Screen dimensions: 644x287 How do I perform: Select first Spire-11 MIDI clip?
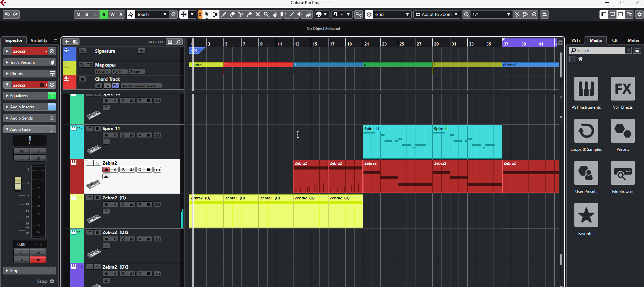398,142
